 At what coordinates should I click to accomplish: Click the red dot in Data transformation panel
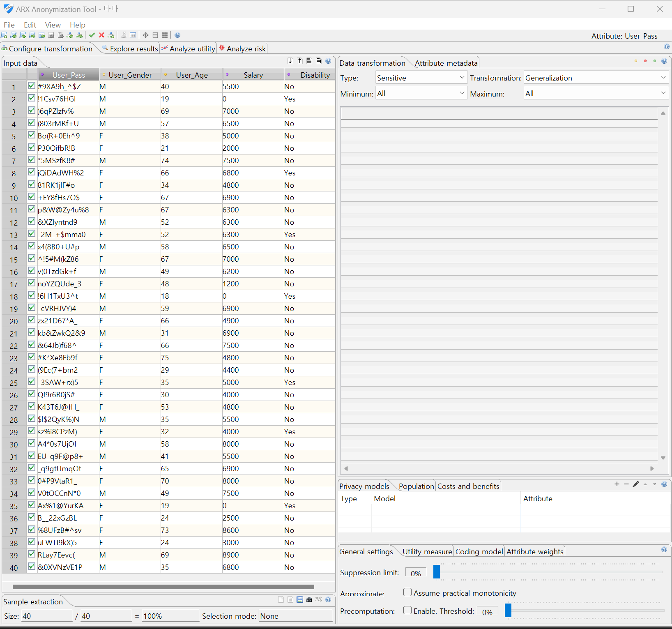(645, 61)
